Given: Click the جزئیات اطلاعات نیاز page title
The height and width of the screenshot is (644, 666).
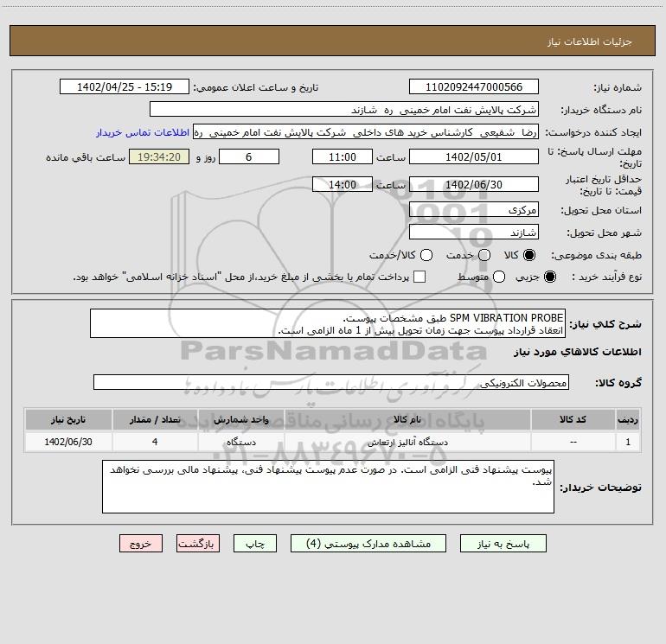Looking at the screenshot, I should pos(590,41).
